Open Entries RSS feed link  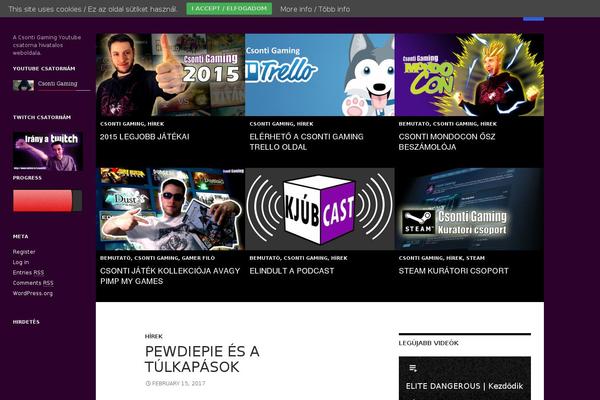28,273
